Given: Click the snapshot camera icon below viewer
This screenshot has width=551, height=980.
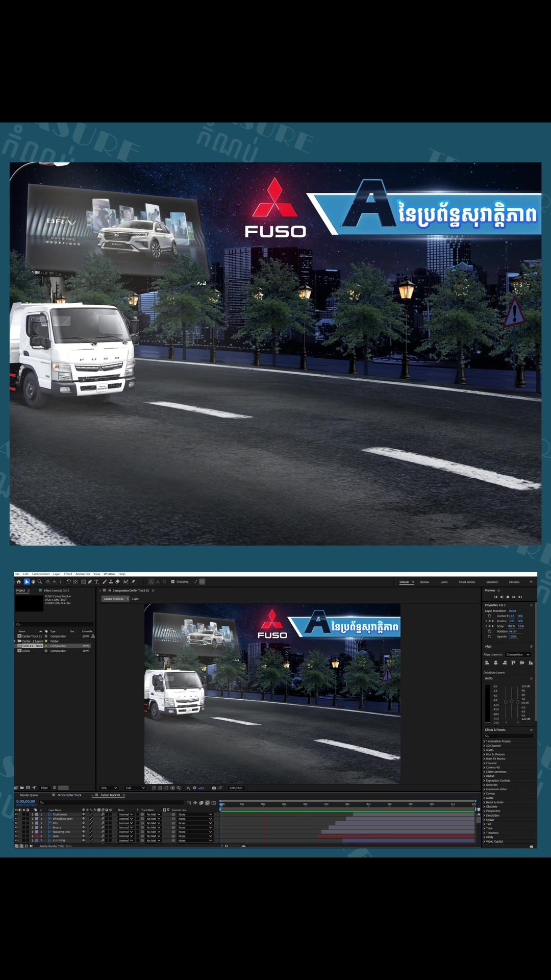Looking at the screenshot, I should 214,788.
